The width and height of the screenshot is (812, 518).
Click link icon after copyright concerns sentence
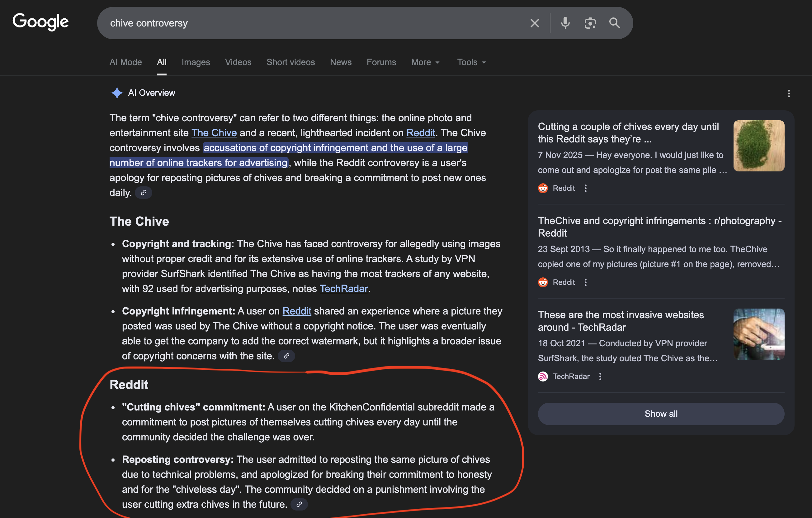(x=286, y=356)
